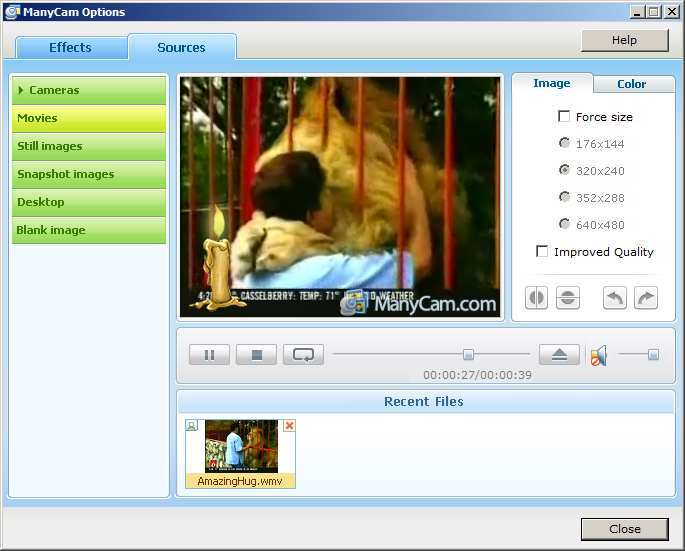Select Blank image source
The height and width of the screenshot is (551, 685).
coord(89,230)
